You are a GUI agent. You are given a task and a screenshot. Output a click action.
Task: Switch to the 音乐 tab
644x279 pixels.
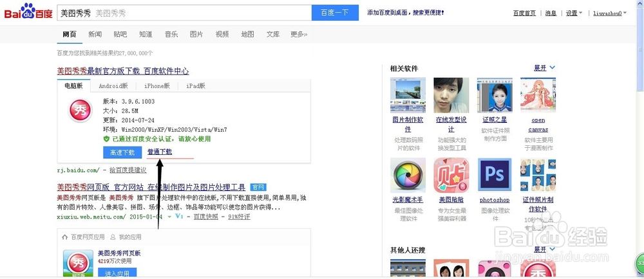click(171, 35)
